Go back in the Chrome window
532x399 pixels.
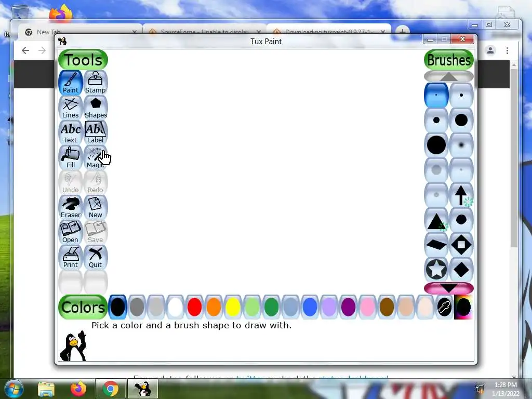[25, 50]
